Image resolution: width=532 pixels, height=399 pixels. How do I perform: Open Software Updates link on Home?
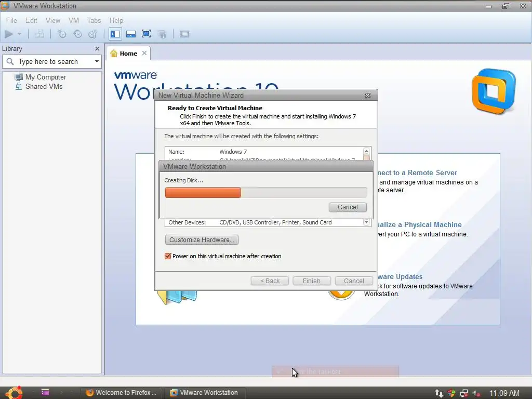pyautogui.click(x=400, y=276)
